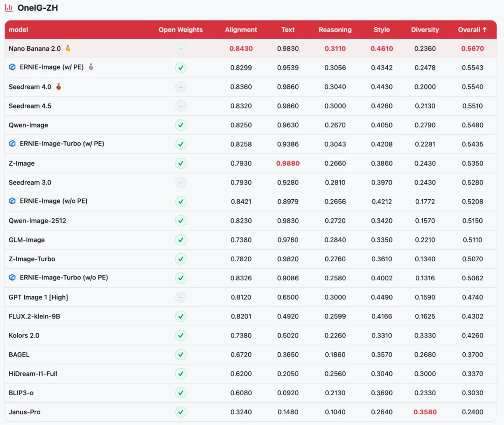
Task: Click the highlighted 0.9880 Text score
Action: point(288,163)
